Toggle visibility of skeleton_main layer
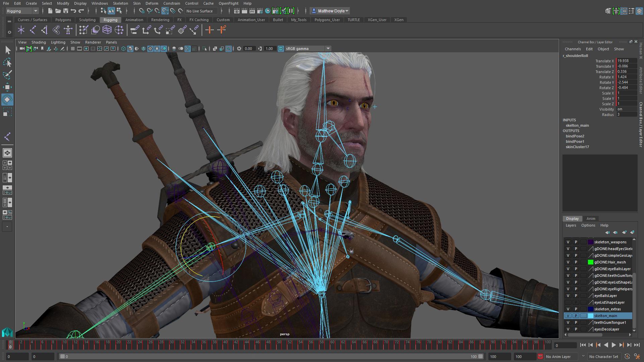 point(568,316)
